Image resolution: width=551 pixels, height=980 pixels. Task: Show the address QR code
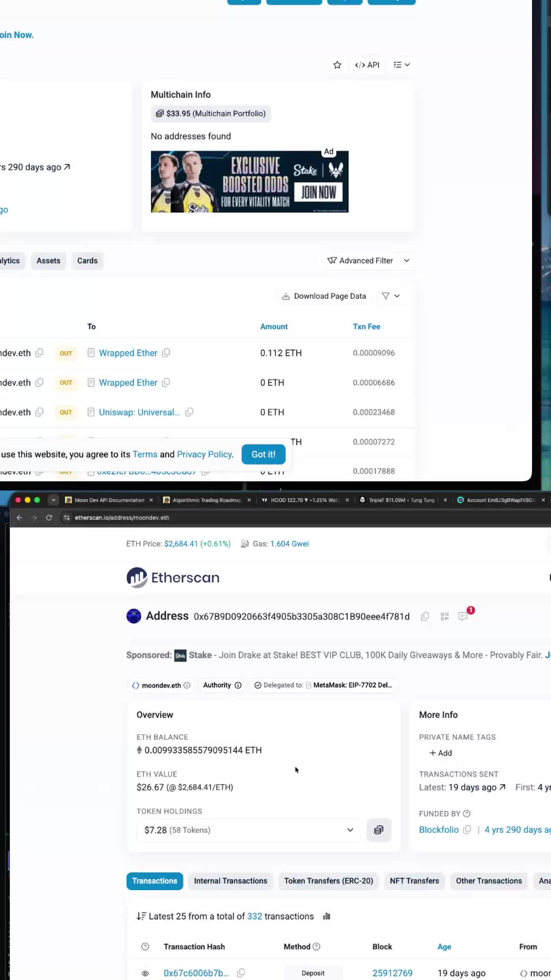[445, 617]
